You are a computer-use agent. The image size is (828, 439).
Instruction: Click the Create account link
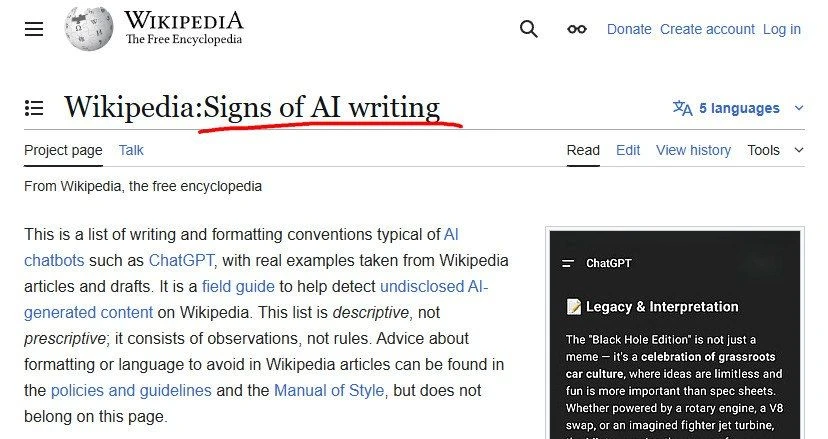(x=707, y=29)
